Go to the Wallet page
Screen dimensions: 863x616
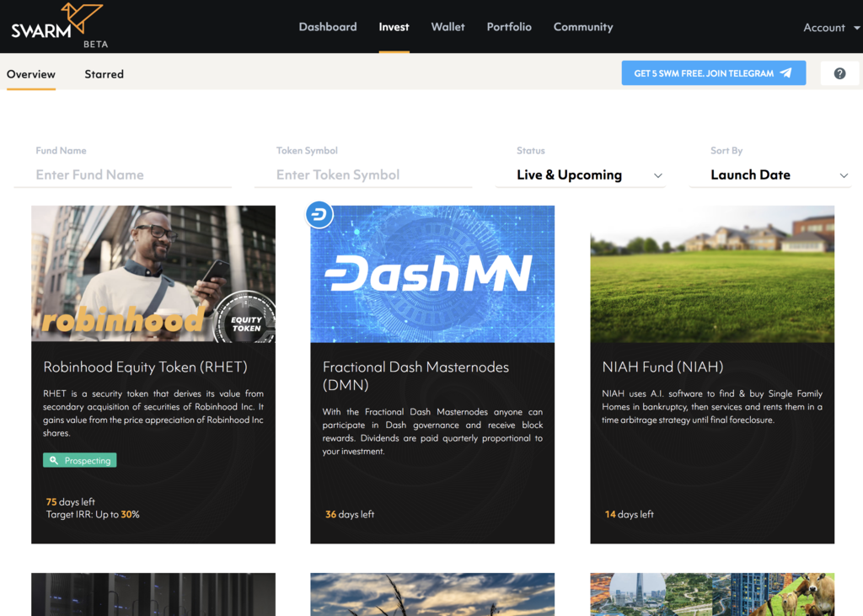448,26
